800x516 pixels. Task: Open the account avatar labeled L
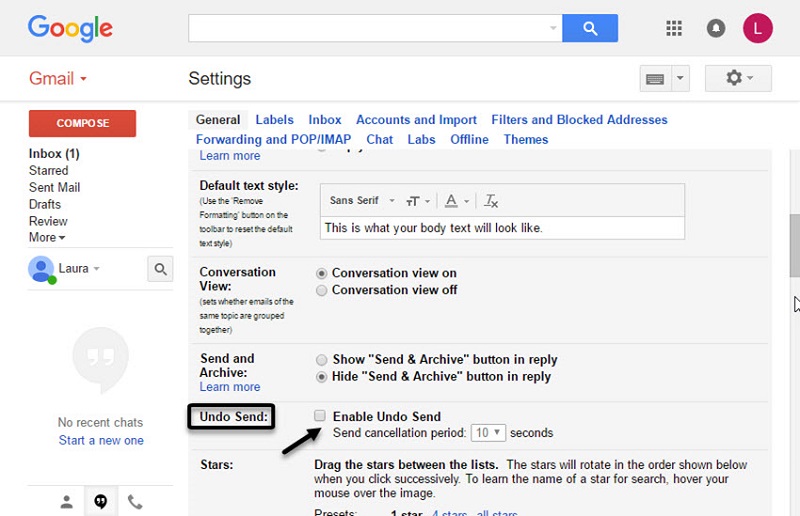point(758,28)
